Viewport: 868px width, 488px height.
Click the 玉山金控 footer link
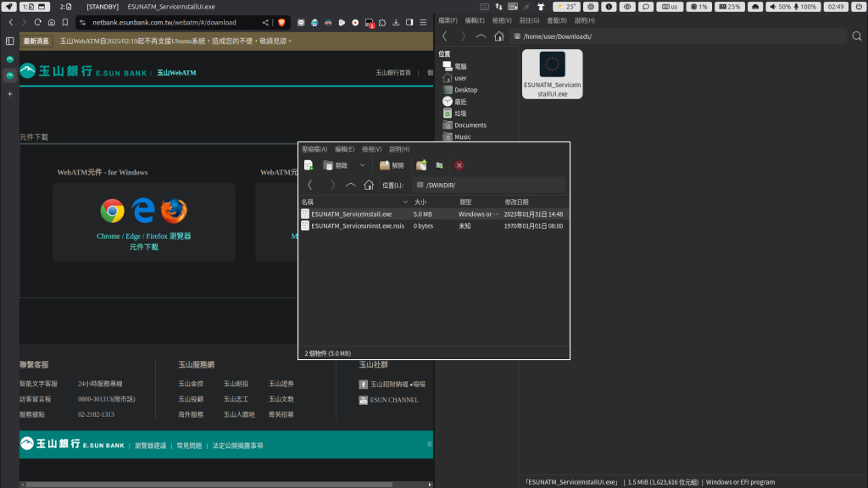(x=191, y=384)
